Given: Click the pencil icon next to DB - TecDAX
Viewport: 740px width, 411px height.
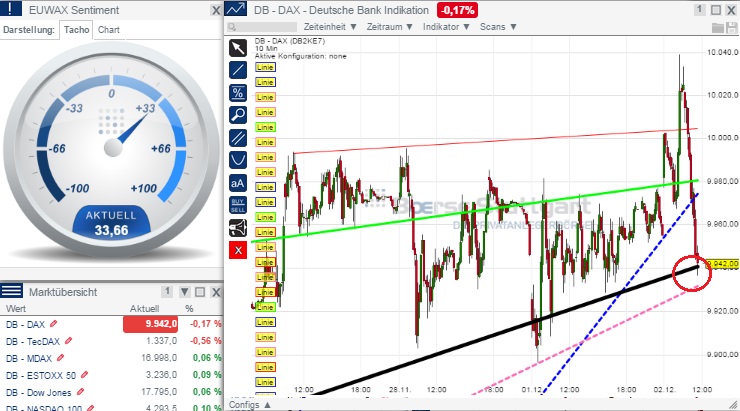Looking at the screenshot, I should click(69, 340).
